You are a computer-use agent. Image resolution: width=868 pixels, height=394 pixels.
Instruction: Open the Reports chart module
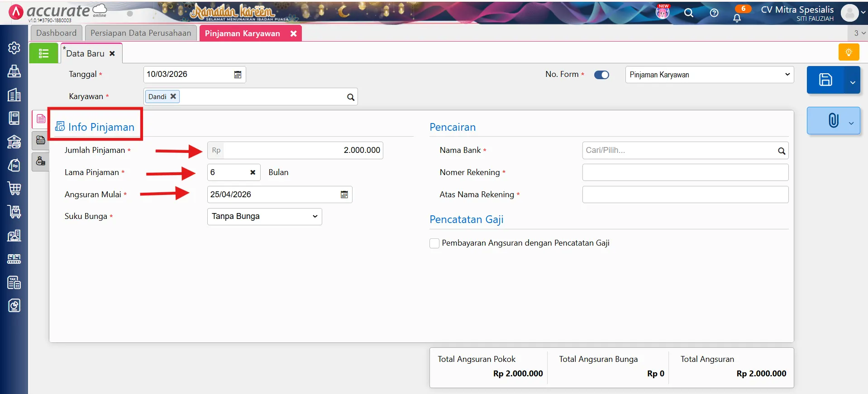tap(14, 306)
